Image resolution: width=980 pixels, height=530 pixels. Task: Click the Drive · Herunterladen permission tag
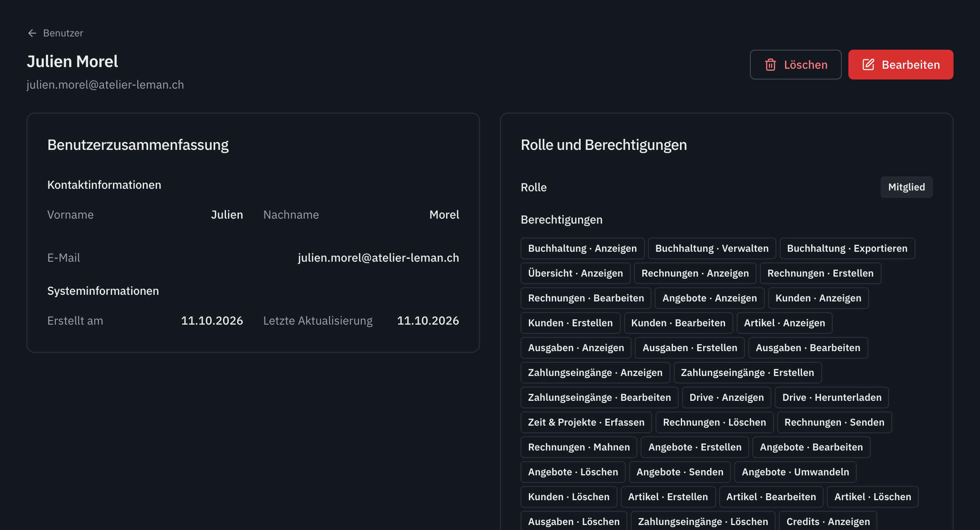click(831, 397)
